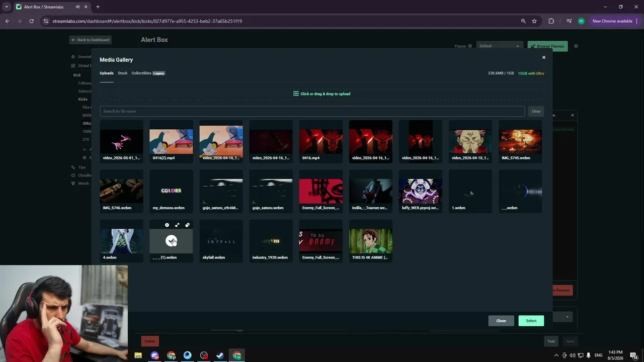Screen dimensions: 644x362
Task: Select the video_2026-05-01_1... thumbnail
Action: [x=121, y=141]
